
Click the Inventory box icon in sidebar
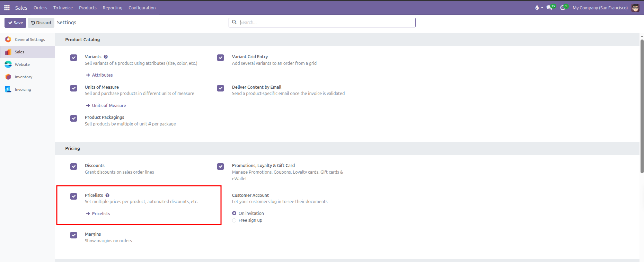pos(8,77)
